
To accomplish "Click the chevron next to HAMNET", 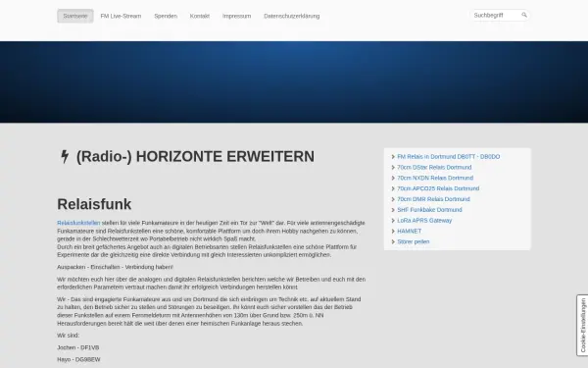I will [x=393, y=232].
